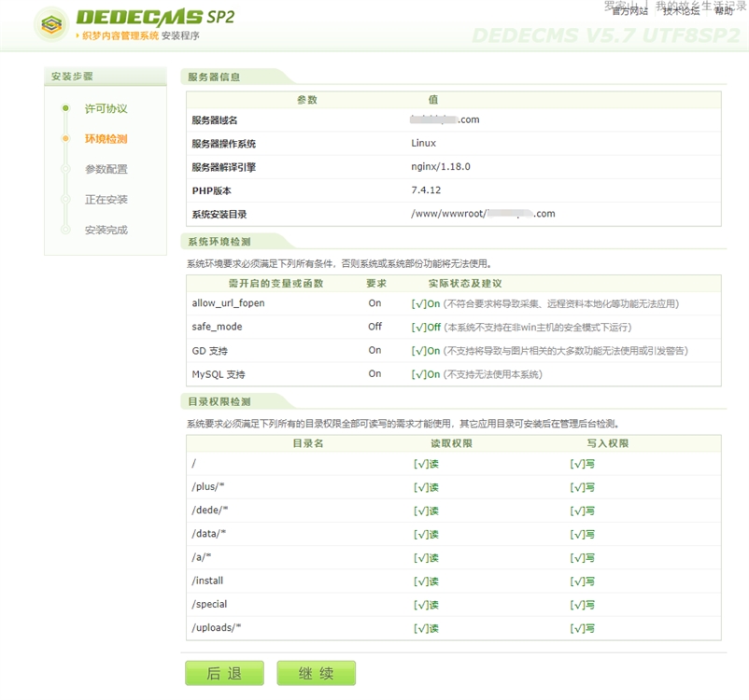Image resolution: width=749 pixels, height=700 pixels.
Task: Click the GD 支持 row name
Action: pyautogui.click(x=210, y=351)
